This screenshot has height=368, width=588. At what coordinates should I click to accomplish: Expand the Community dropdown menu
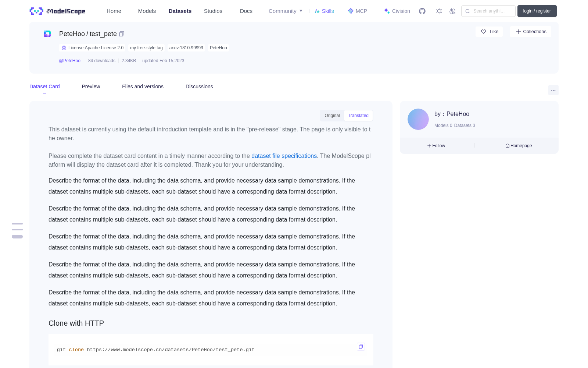tap(286, 11)
